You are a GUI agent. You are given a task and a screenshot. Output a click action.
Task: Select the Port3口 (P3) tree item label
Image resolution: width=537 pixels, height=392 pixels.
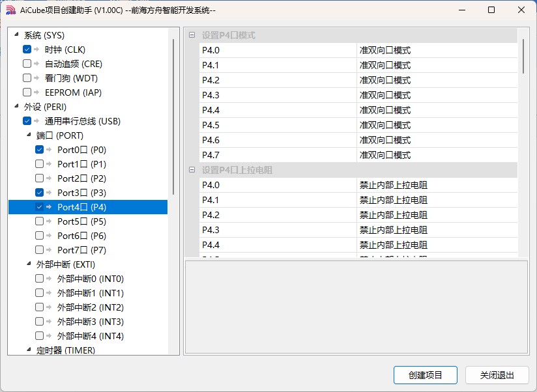click(x=82, y=193)
